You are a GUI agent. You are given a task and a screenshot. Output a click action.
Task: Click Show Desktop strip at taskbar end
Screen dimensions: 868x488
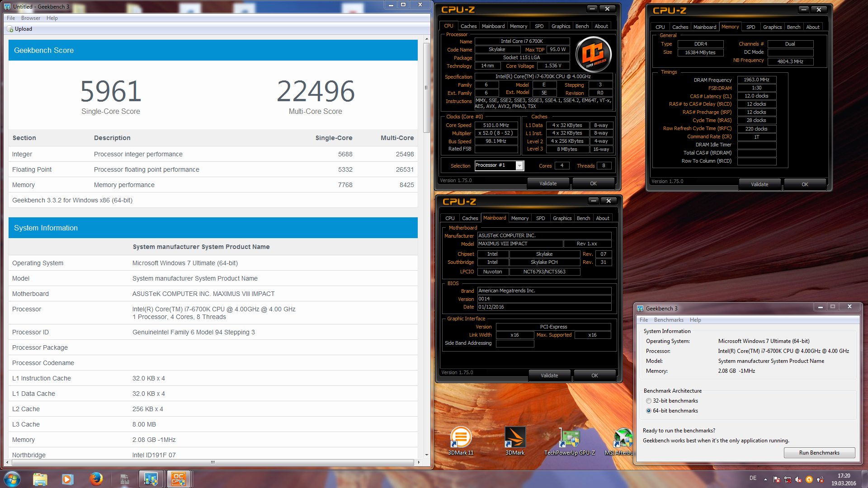(864, 479)
